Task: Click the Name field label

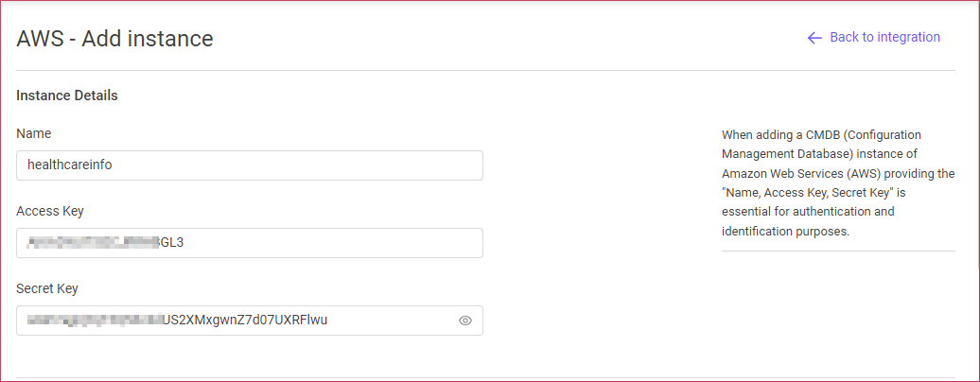Action: (x=34, y=133)
